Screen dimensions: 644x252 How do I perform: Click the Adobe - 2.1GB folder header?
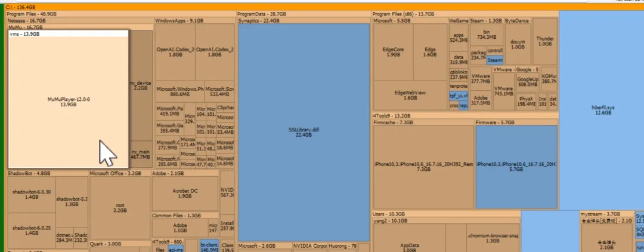[x=185, y=174]
